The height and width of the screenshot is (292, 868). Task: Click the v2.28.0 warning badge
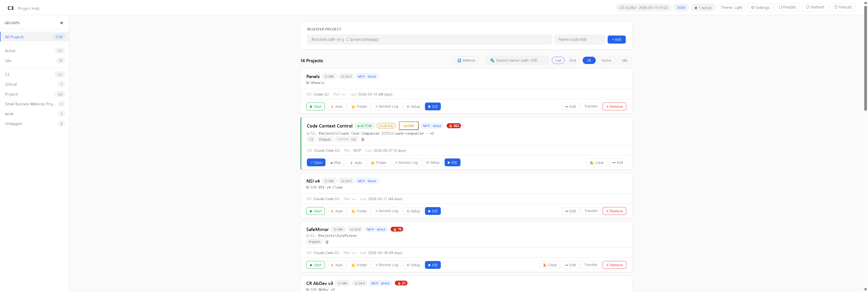coord(386,126)
